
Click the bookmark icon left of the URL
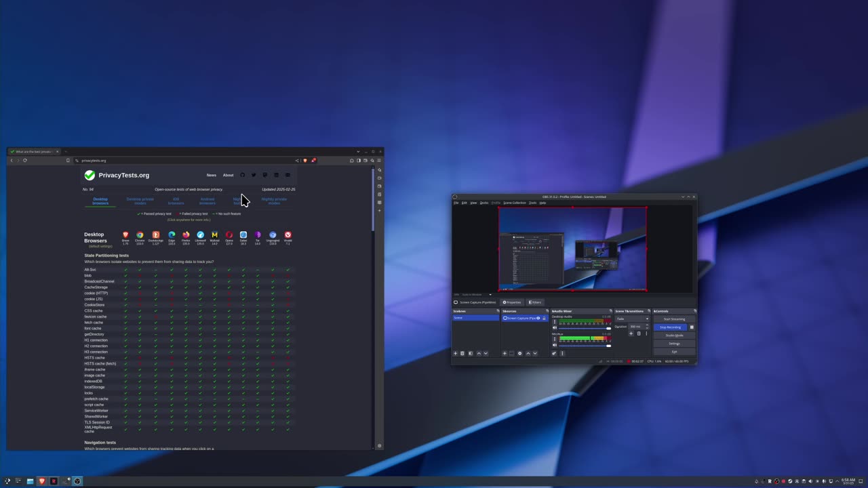68,161
